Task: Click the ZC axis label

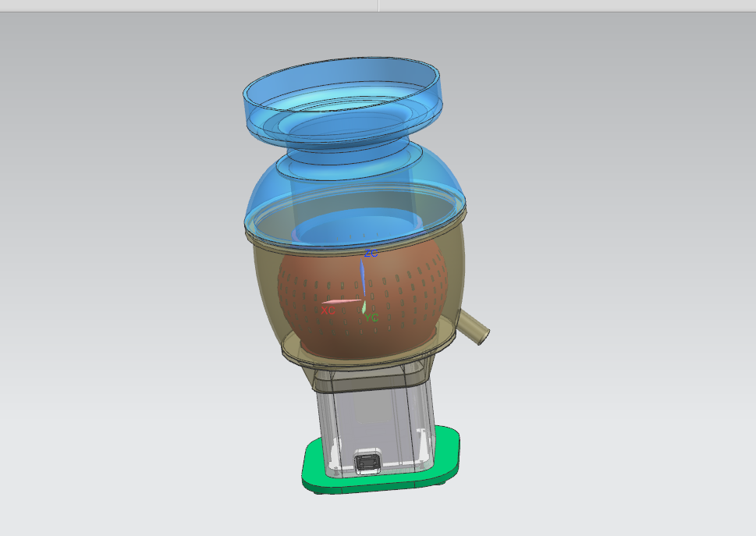Action: tap(371, 253)
